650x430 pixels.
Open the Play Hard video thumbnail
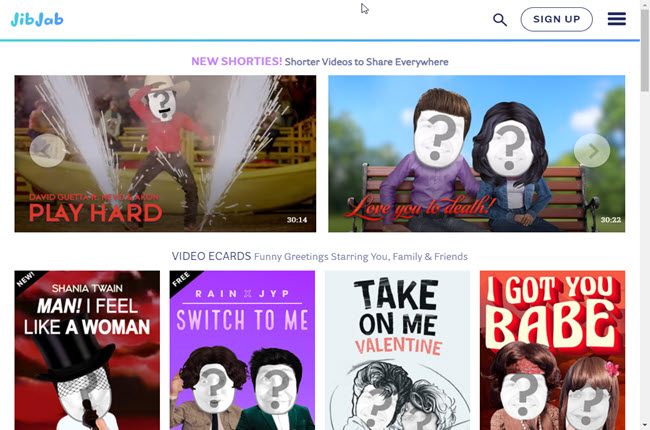click(165, 153)
